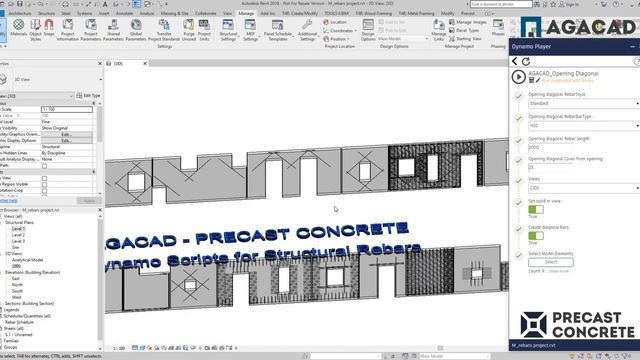Viewport: 640px width, 360px height.
Task: Click the show more link
Action: coord(559,271)
